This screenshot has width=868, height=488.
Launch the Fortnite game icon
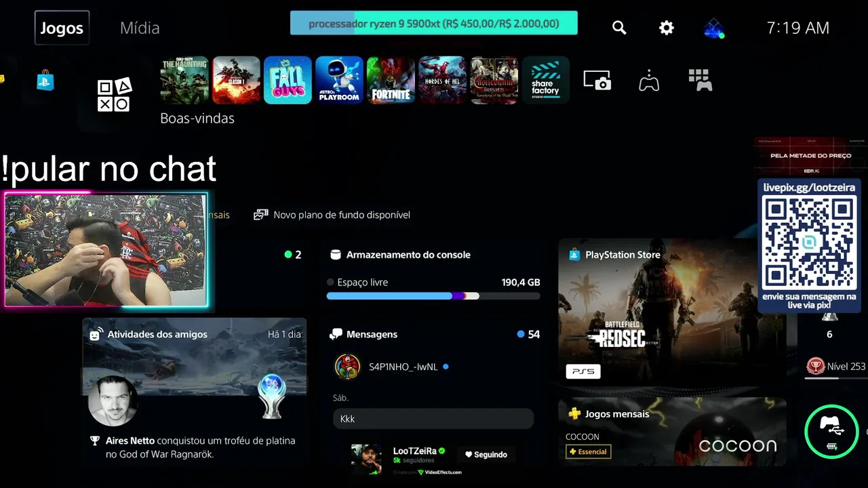[391, 80]
